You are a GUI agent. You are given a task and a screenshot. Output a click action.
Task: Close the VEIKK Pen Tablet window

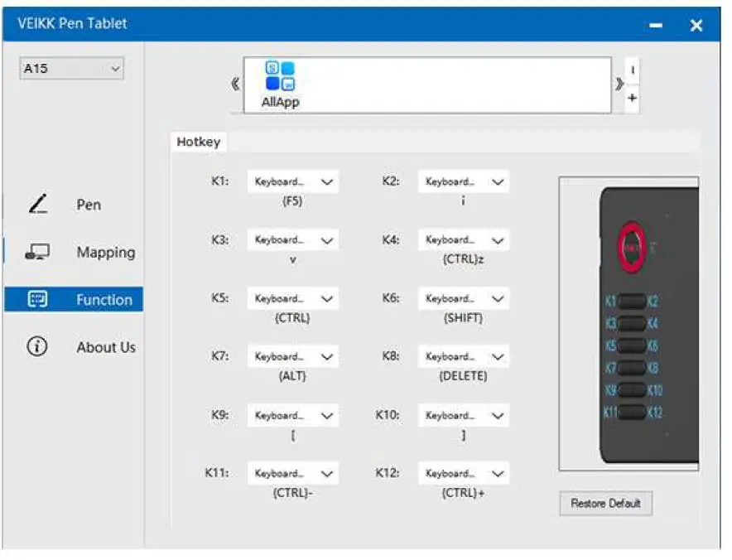coord(696,25)
